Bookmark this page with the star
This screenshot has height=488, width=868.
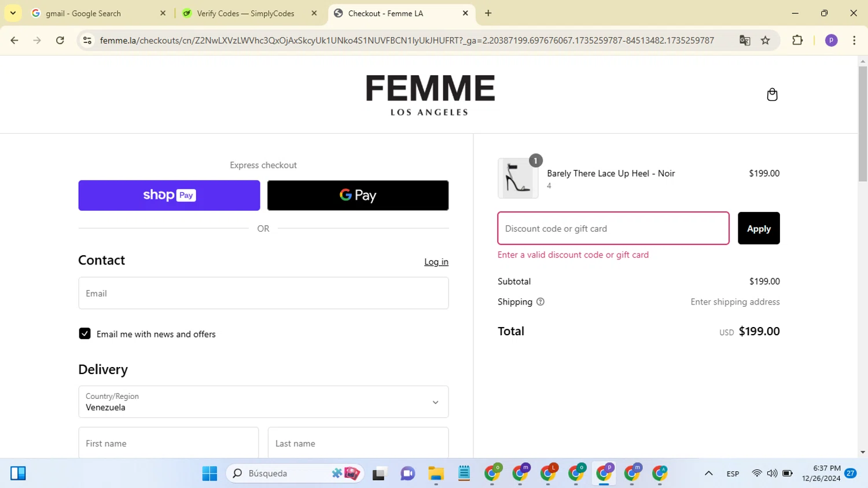[x=766, y=41]
